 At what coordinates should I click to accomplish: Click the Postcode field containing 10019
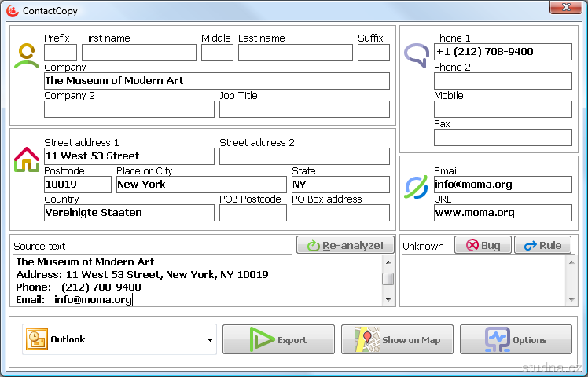click(x=78, y=185)
